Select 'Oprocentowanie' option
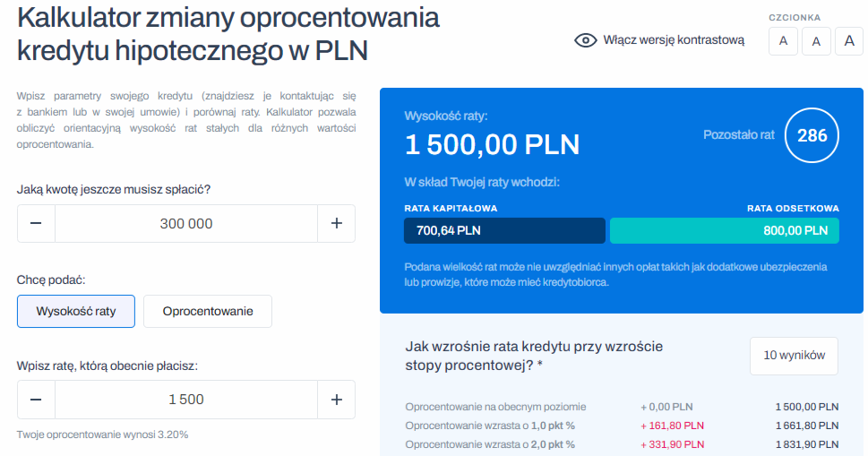 point(208,311)
